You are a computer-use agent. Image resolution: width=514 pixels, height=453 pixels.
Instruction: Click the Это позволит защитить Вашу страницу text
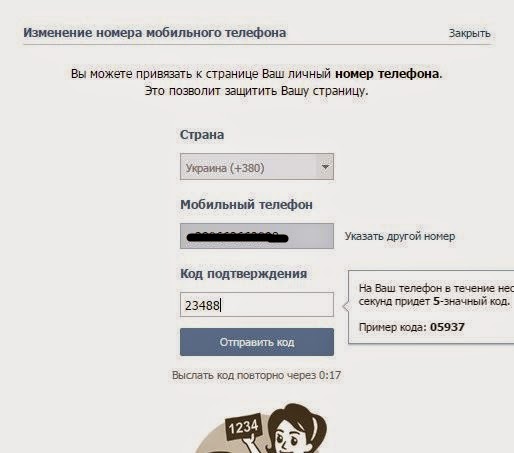[256, 91]
